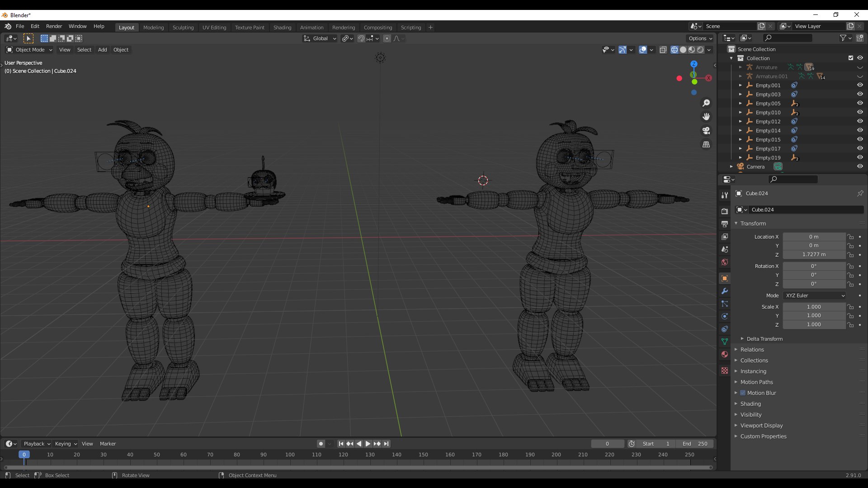Open the View Layer properties tab
Viewport: 868px width, 488px height.
point(725,236)
